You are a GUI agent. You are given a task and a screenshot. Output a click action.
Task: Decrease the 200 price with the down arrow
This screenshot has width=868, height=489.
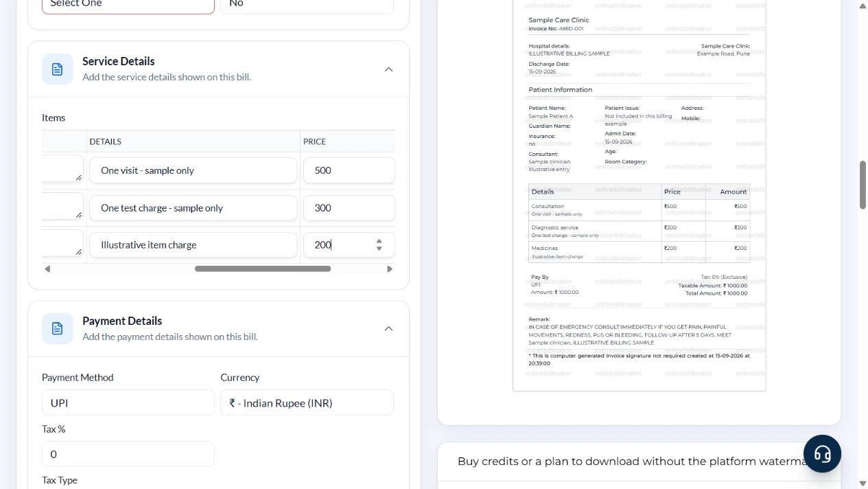pos(379,249)
